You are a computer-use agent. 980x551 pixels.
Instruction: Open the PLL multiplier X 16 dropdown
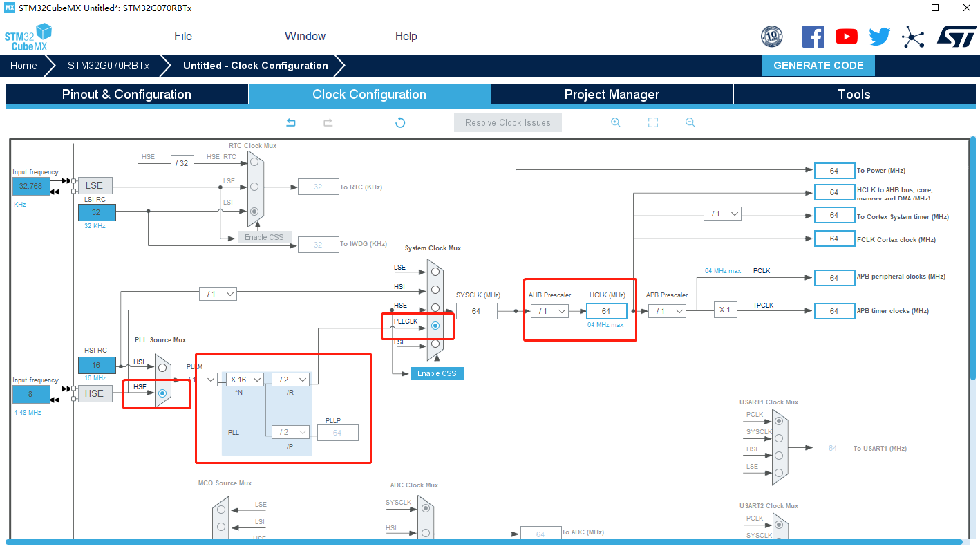(245, 380)
